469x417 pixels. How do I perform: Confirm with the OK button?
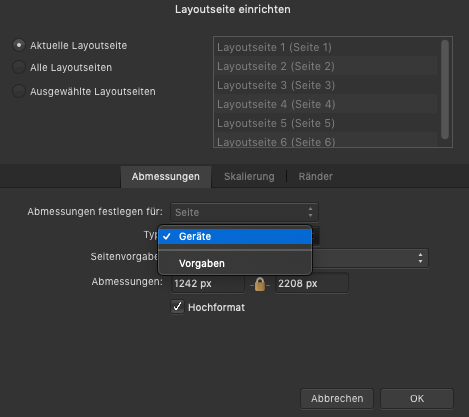pos(417,398)
